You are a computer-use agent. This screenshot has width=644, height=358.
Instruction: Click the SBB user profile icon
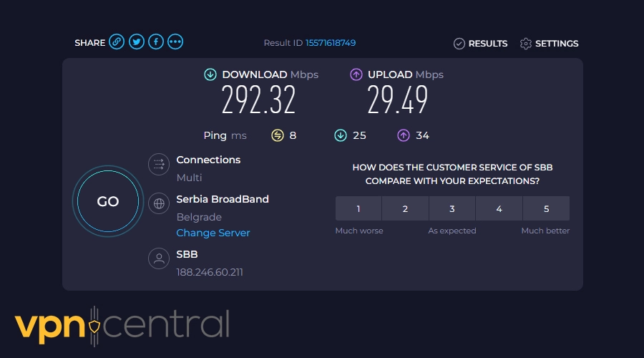(x=159, y=258)
